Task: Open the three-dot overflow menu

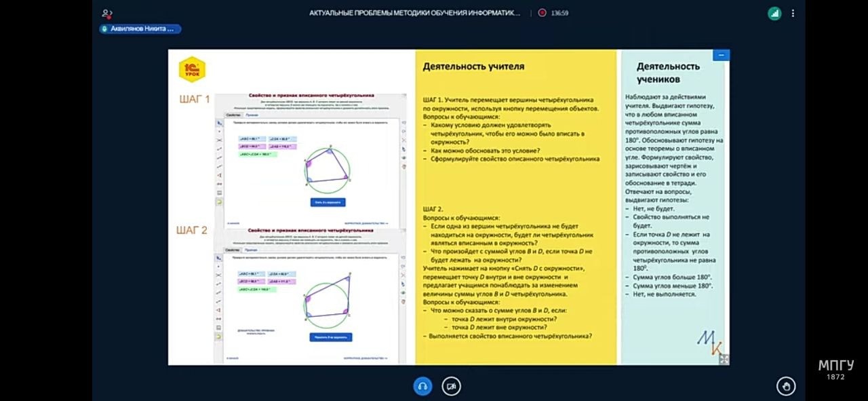Action: 792,13
